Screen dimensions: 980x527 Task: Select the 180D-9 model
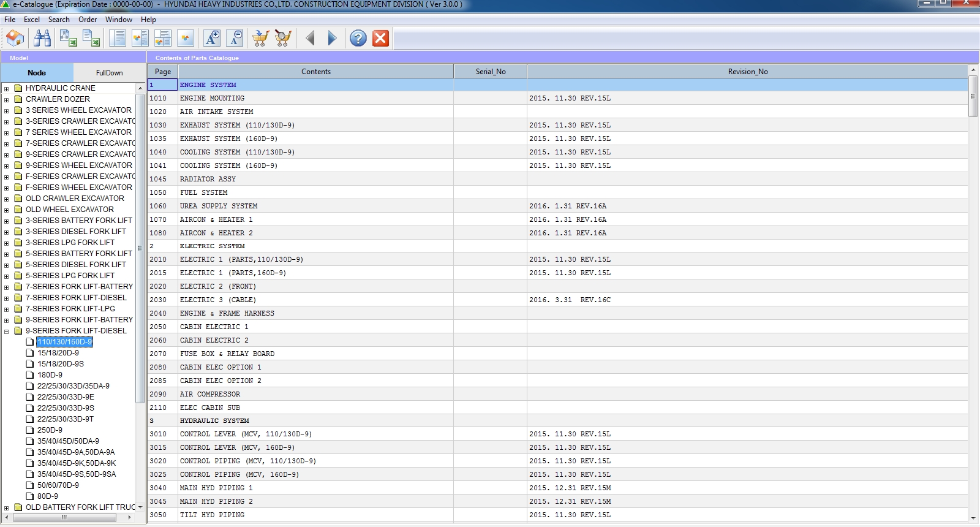click(50, 375)
